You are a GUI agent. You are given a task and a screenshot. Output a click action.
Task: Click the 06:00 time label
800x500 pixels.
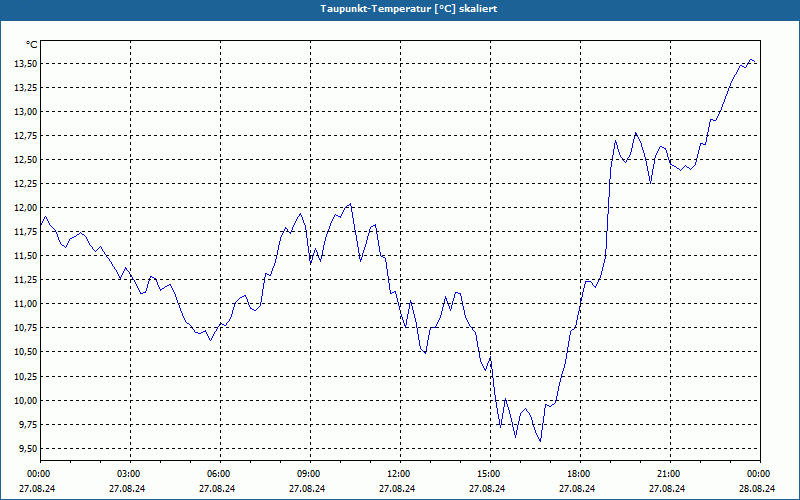point(220,474)
